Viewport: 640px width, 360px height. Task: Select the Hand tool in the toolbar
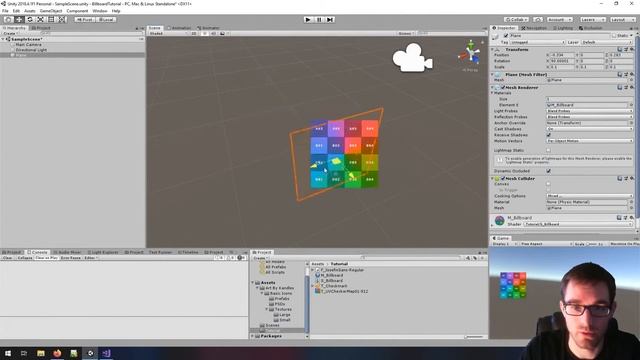8,19
